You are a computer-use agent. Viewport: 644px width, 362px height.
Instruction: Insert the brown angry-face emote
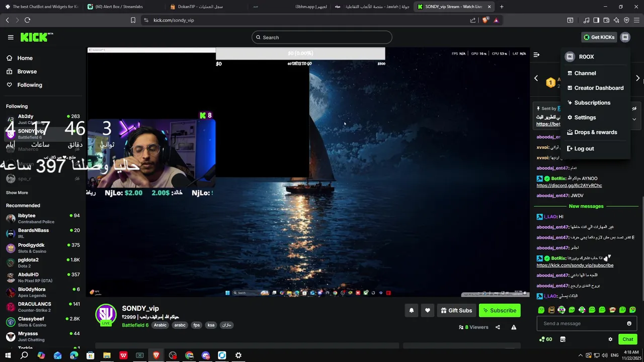551,310
